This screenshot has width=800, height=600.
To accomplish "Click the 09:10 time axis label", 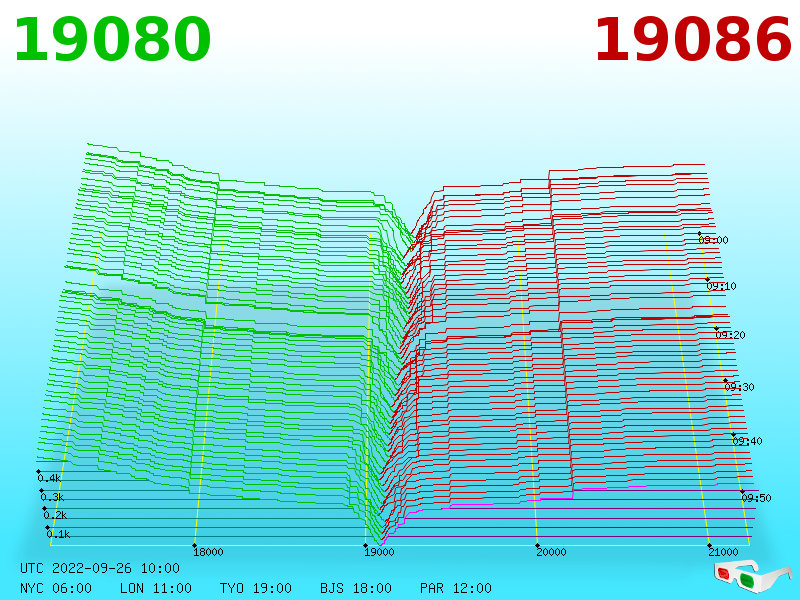I will click(721, 286).
